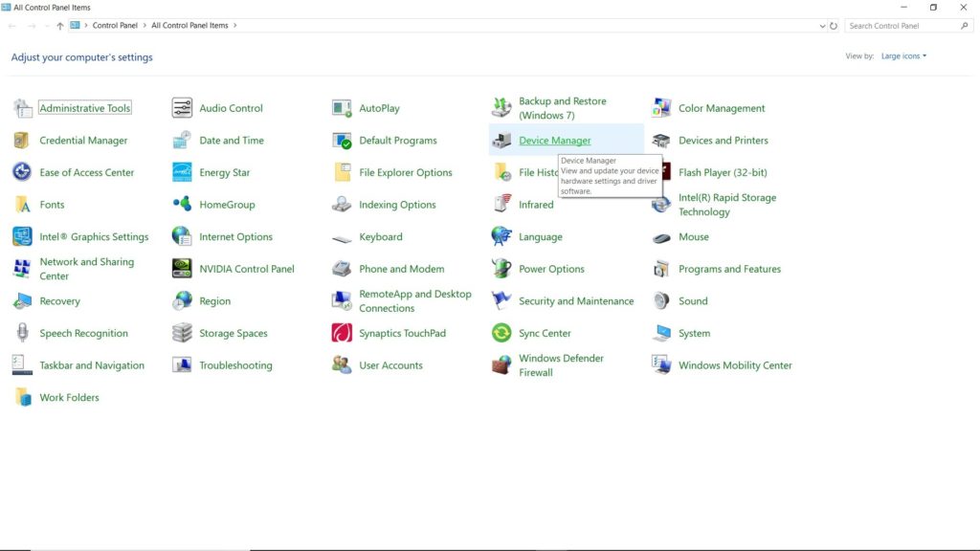Image resolution: width=980 pixels, height=551 pixels.
Task: Open the Administrative Tools icon
Action: click(x=23, y=108)
